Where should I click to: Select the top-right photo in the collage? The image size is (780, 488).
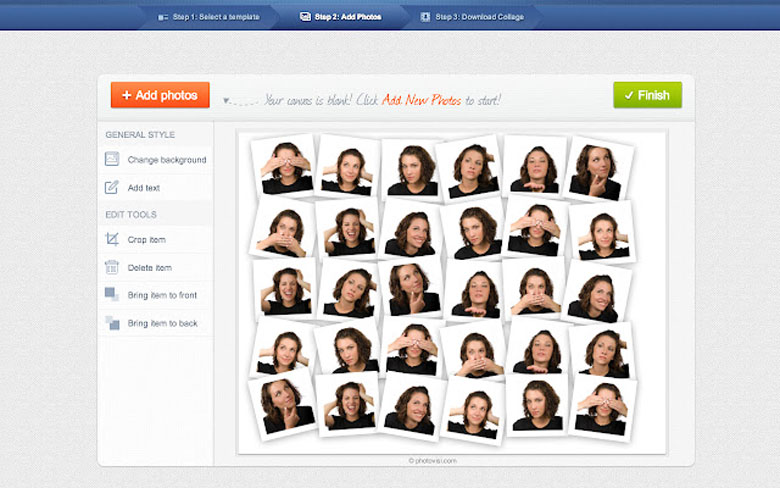(x=598, y=168)
